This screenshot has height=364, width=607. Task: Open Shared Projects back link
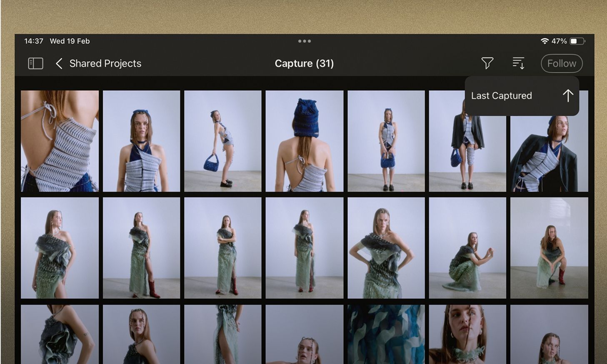point(105,63)
